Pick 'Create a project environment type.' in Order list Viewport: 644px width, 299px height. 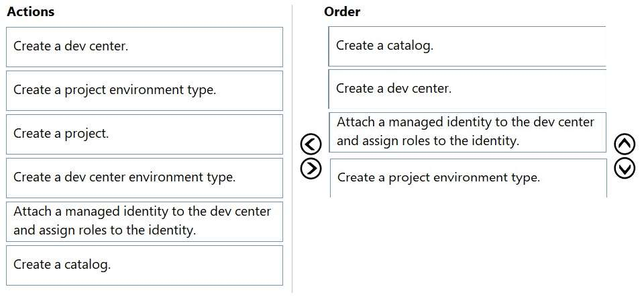pyautogui.click(x=467, y=177)
